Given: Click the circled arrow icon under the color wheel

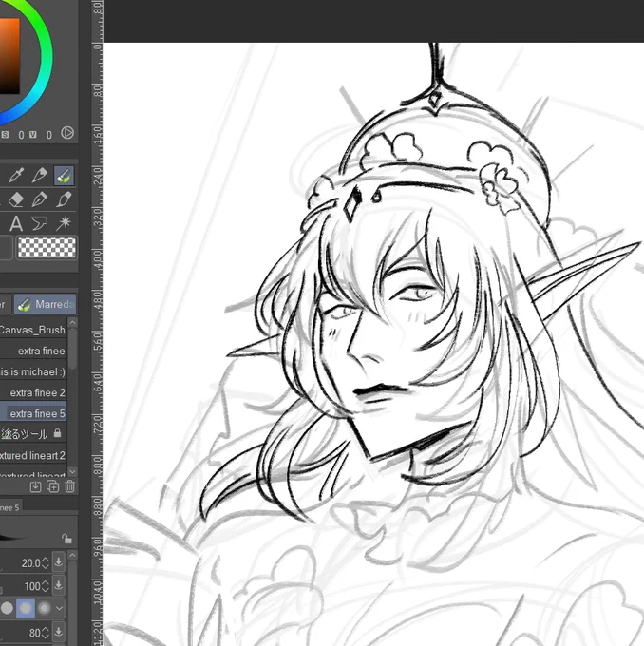Looking at the screenshot, I should point(67,133).
